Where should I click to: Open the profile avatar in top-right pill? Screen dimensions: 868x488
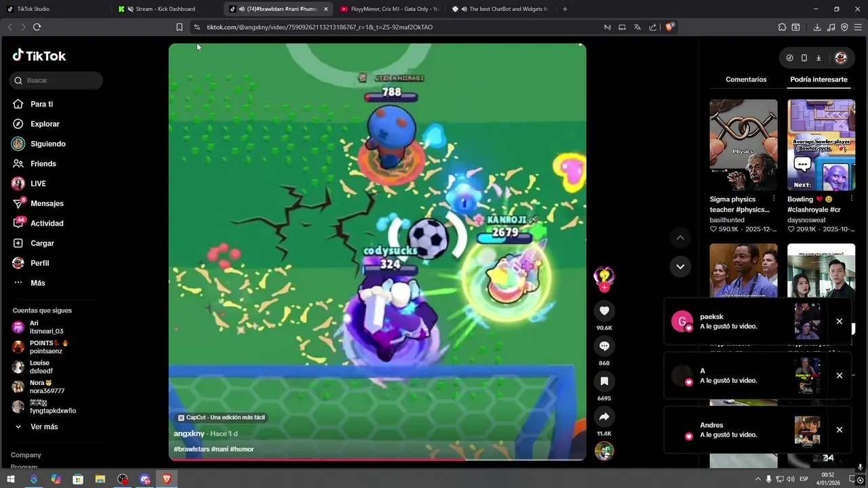click(841, 58)
